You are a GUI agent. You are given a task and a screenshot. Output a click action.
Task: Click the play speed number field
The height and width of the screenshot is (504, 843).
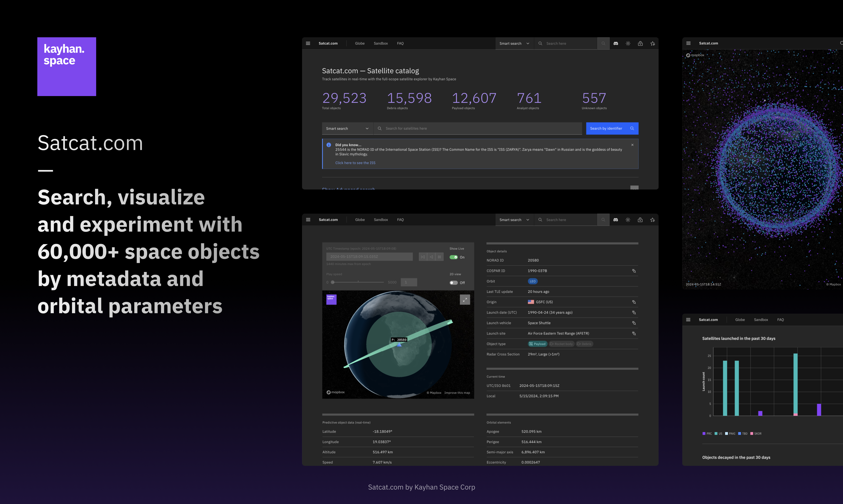click(x=409, y=282)
